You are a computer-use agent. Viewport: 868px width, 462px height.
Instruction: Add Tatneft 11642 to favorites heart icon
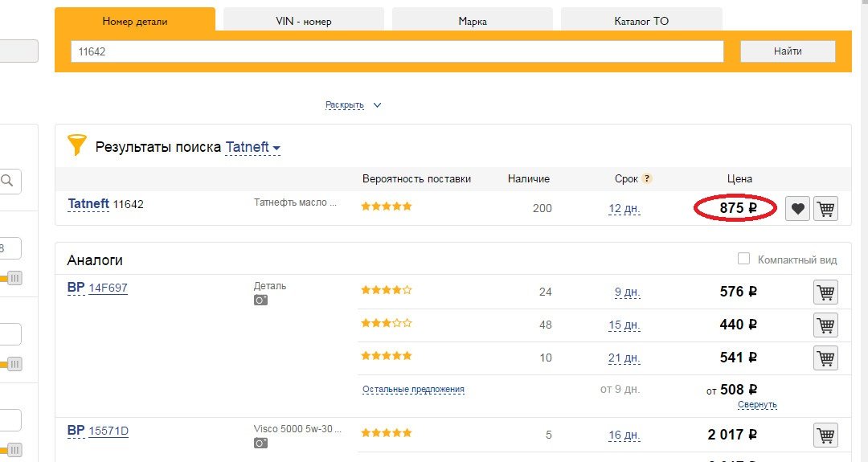click(x=797, y=209)
